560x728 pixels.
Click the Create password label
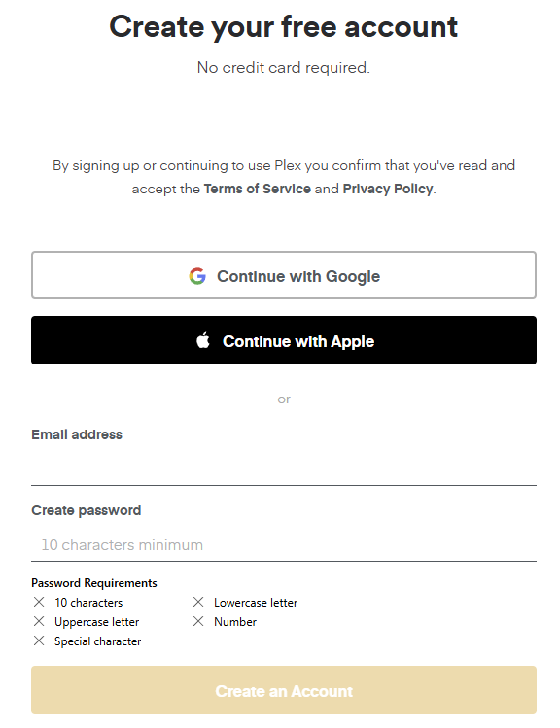click(x=86, y=510)
